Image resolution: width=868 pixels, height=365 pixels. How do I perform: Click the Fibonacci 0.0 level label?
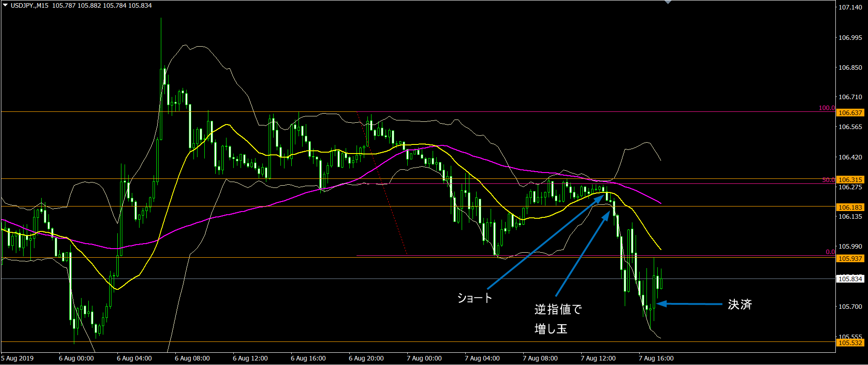click(830, 252)
